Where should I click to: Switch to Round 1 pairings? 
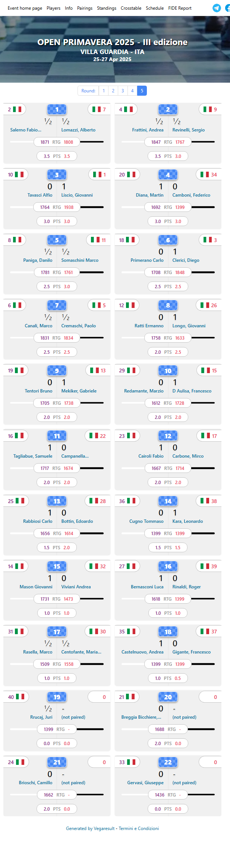coord(104,90)
